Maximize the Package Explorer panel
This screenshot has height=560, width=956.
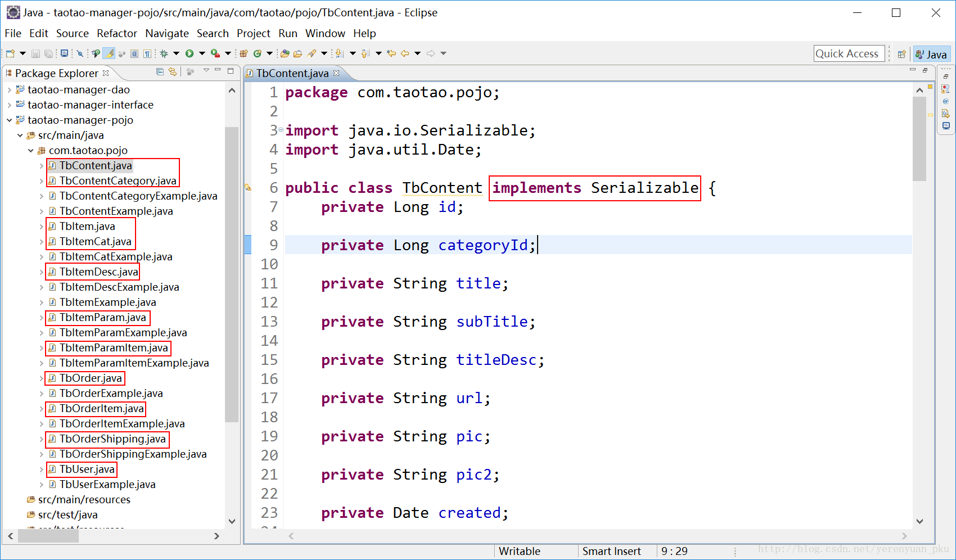(x=231, y=70)
